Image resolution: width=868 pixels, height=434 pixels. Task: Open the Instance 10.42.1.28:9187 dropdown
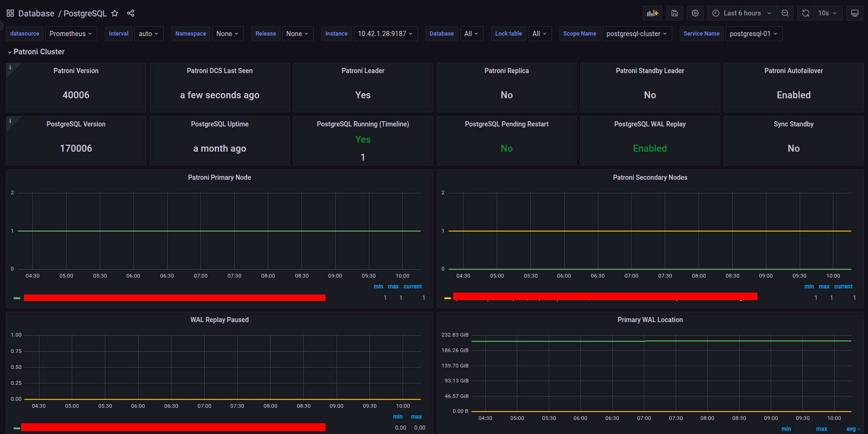click(385, 34)
